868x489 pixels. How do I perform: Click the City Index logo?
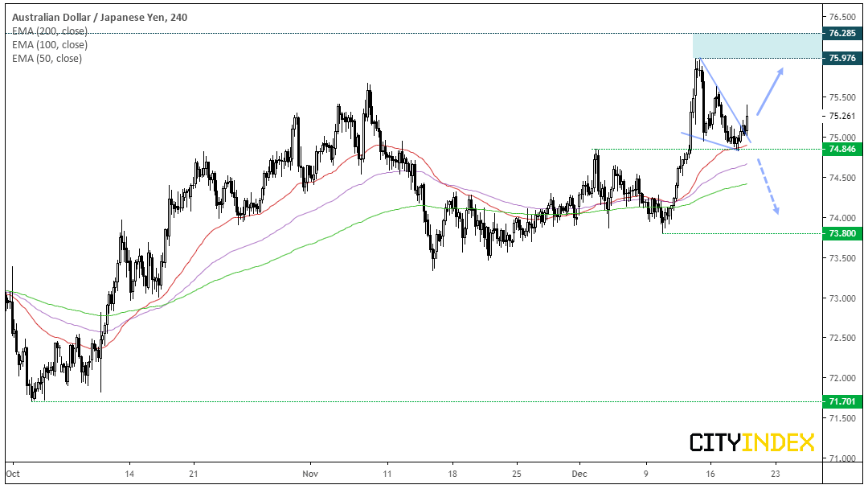tap(752, 442)
